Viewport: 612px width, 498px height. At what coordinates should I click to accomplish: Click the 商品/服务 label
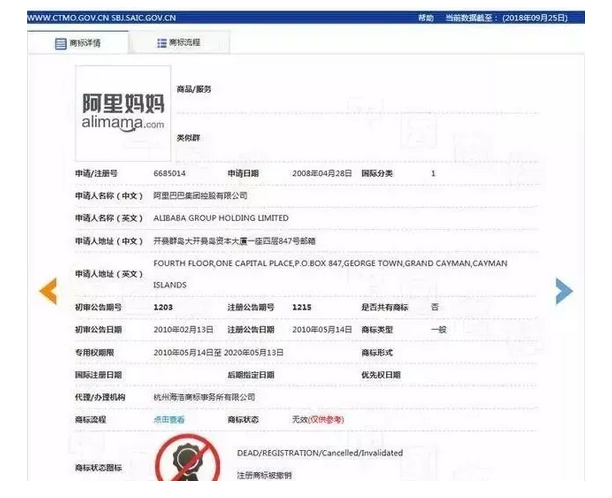tap(194, 89)
